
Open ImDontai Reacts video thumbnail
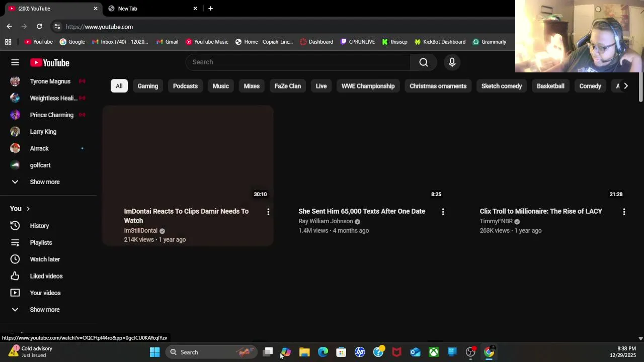coord(188,153)
